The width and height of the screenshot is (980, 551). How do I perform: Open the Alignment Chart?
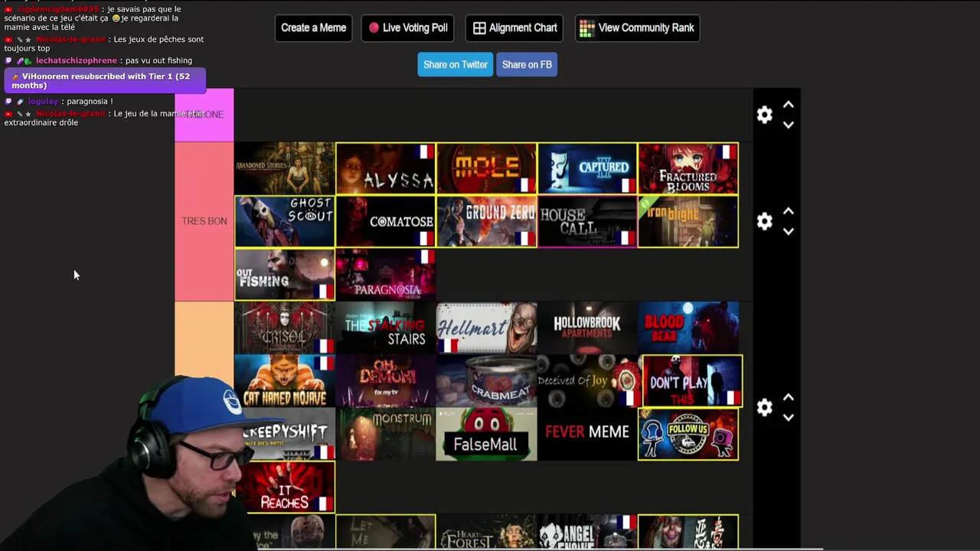pos(514,28)
